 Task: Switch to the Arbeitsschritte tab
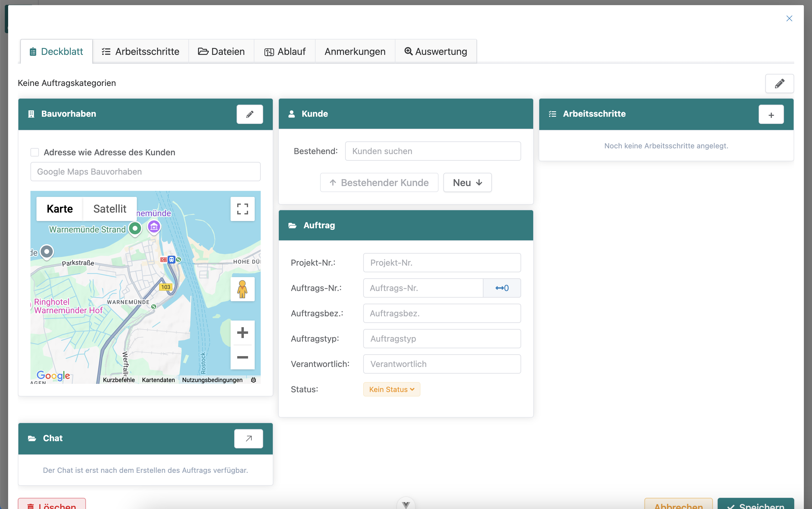pos(140,52)
